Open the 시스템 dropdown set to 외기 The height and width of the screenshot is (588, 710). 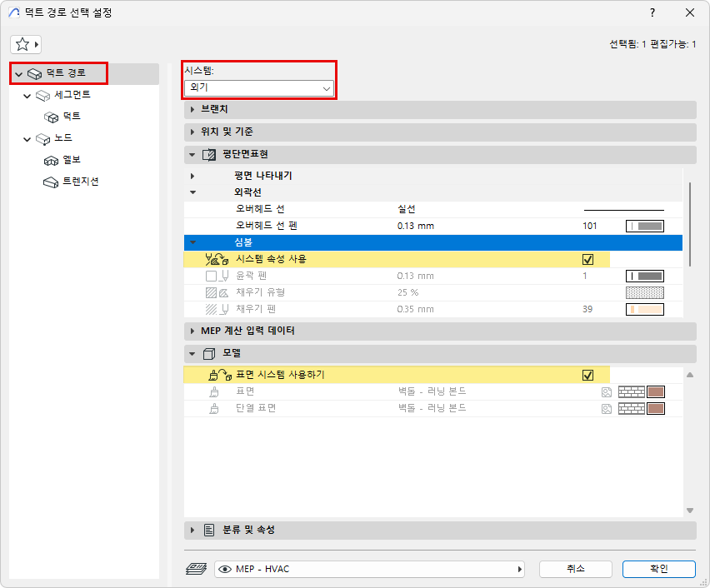259,88
